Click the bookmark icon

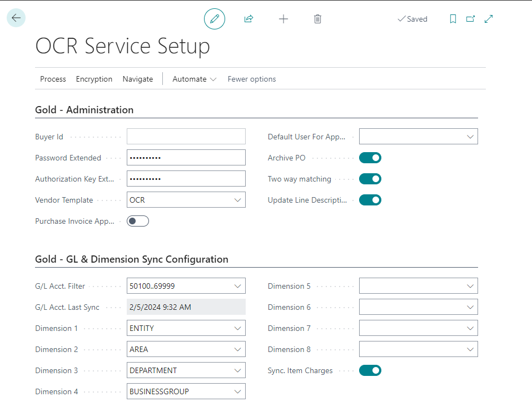(453, 19)
